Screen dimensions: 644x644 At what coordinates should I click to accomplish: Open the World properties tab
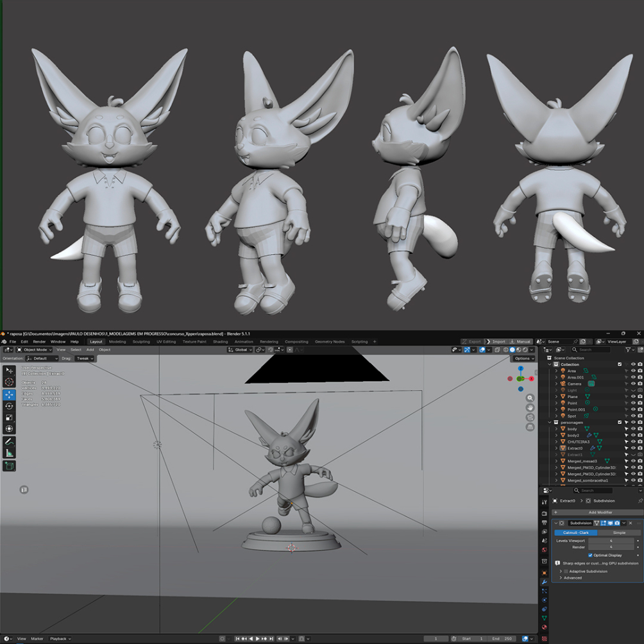point(544,550)
